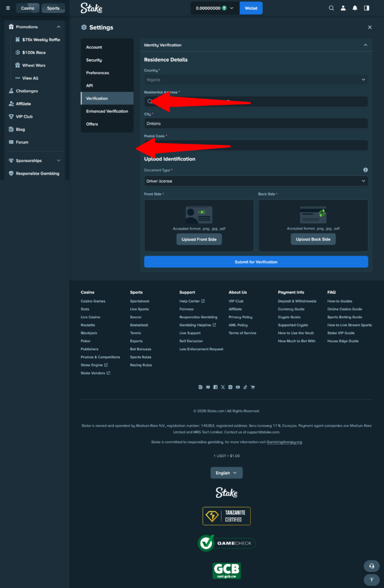Open the forum chat icon in footer
The height and width of the screenshot is (588, 384).
208,387
